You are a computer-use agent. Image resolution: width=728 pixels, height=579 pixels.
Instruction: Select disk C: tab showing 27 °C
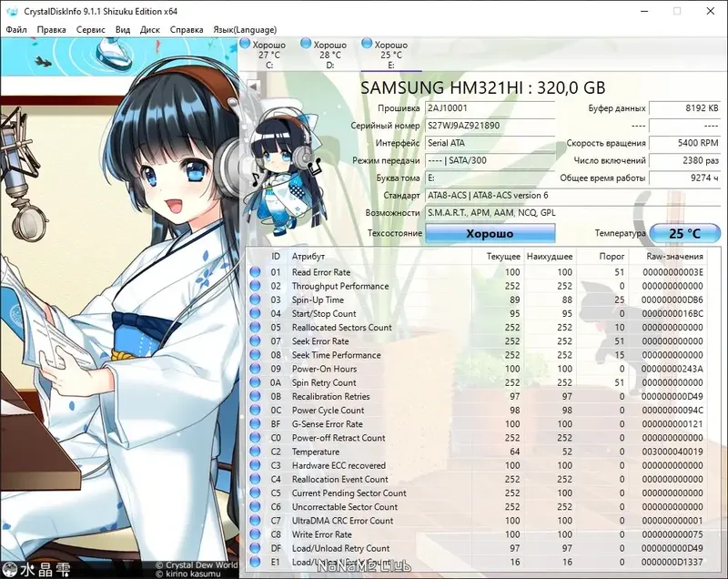[269, 55]
